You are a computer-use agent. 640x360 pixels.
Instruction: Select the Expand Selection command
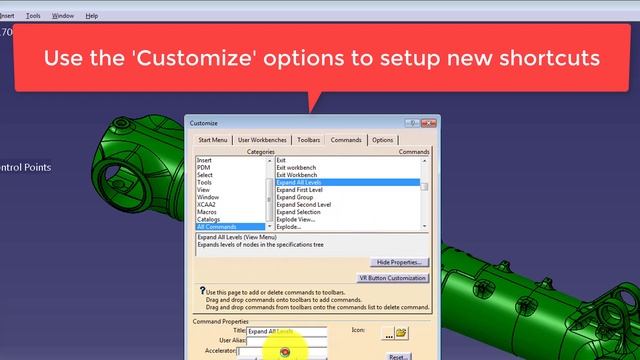348,212
